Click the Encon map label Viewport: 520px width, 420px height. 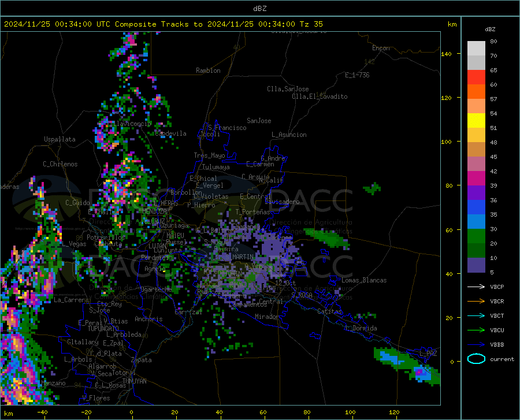tap(381, 48)
